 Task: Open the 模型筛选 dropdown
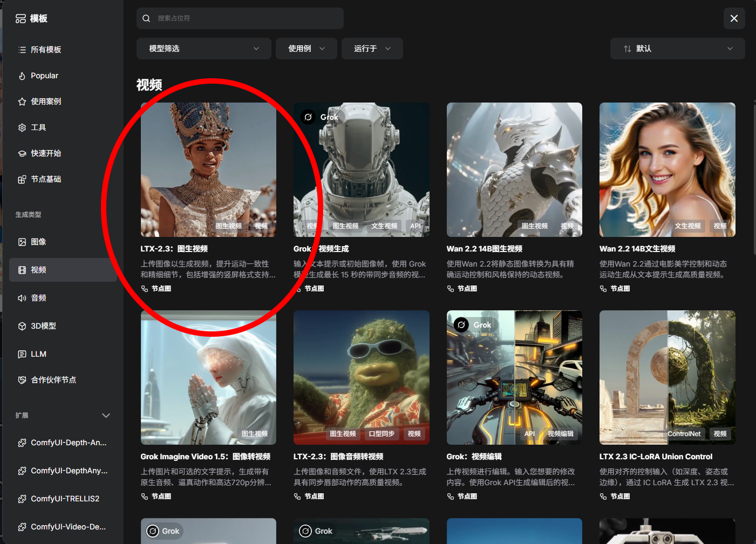[204, 49]
